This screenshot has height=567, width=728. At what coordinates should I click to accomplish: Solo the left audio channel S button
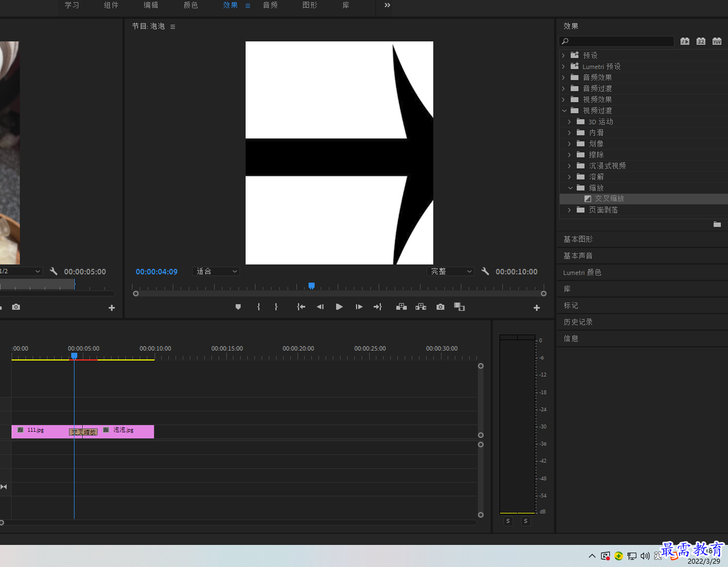508,521
